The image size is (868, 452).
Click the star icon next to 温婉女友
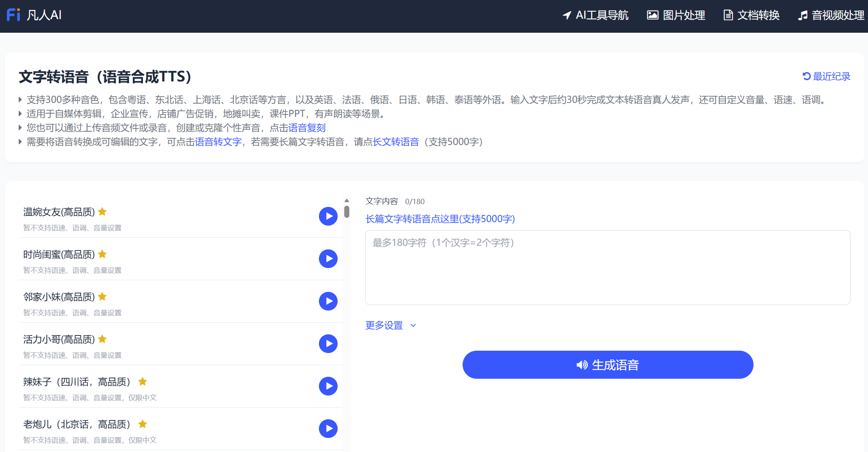102,212
